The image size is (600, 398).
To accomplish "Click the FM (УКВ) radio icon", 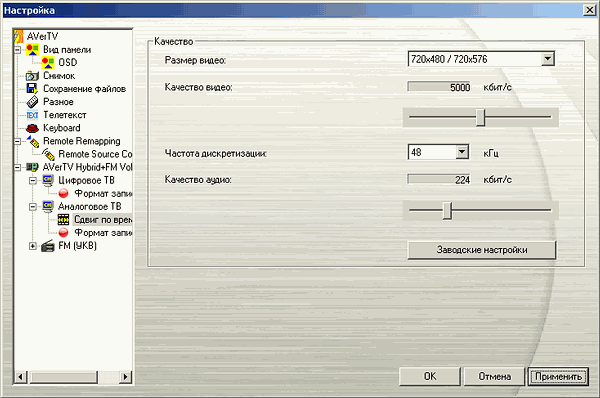I will point(48,246).
